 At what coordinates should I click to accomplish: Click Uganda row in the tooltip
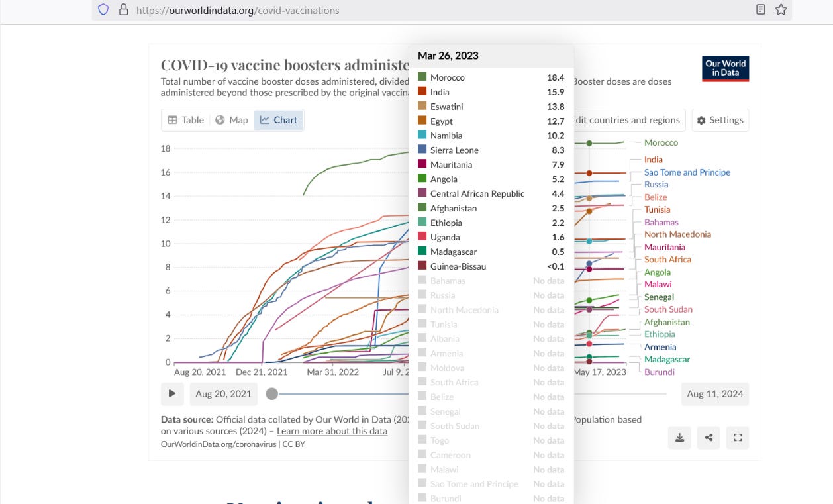click(x=491, y=237)
